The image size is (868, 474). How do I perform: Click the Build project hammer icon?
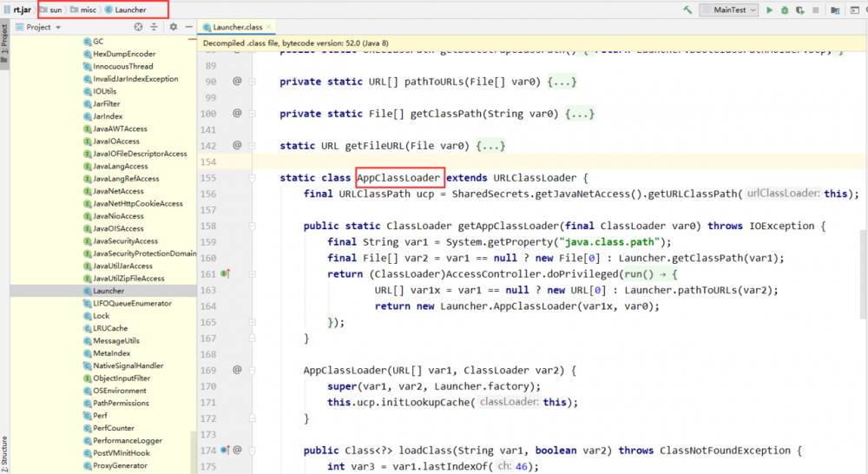tap(687, 10)
